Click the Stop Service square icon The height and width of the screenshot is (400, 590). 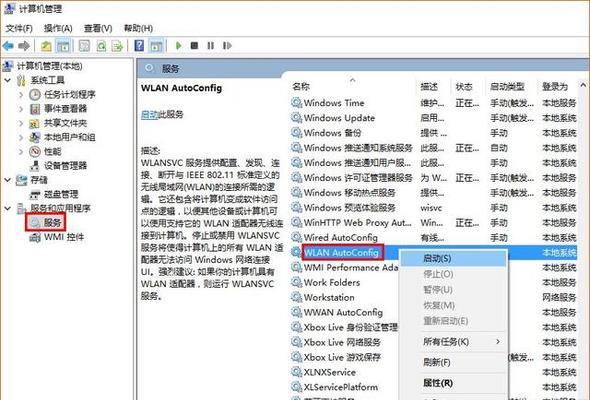coord(194,46)
